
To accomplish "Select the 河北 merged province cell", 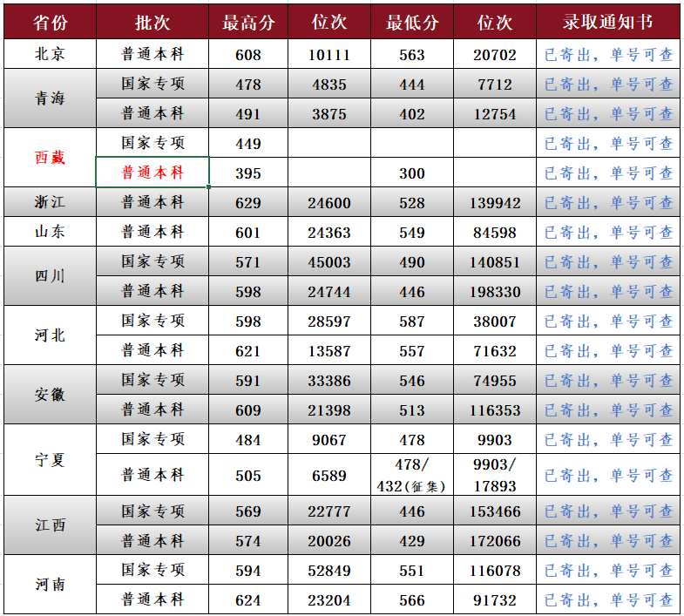I will pos(51,335).
